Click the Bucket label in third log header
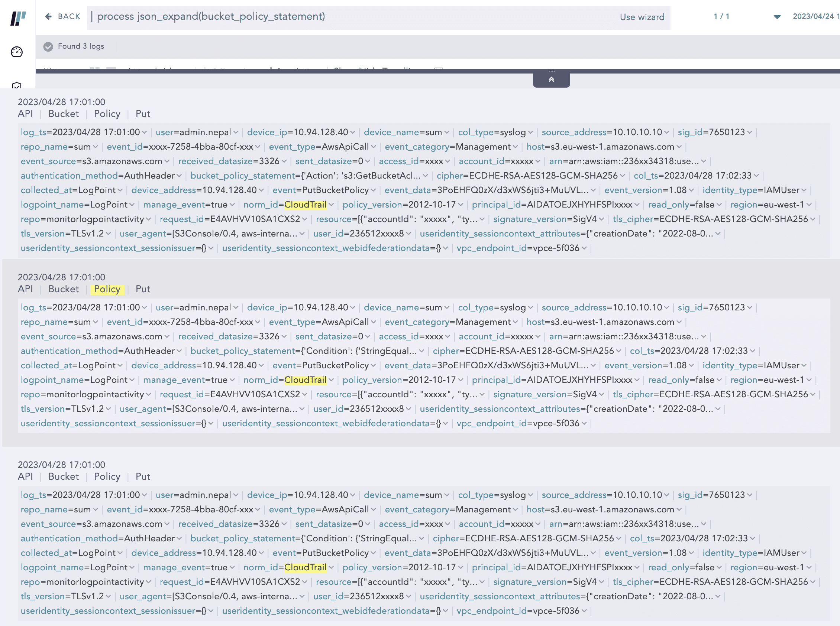Screen dimensions: 840x626 [63, 476]
